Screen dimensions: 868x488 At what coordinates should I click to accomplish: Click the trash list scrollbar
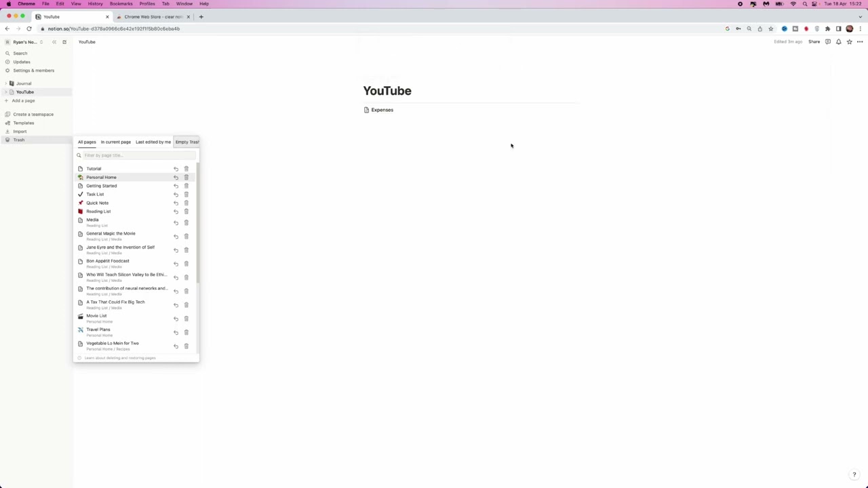tap(198, 224)
